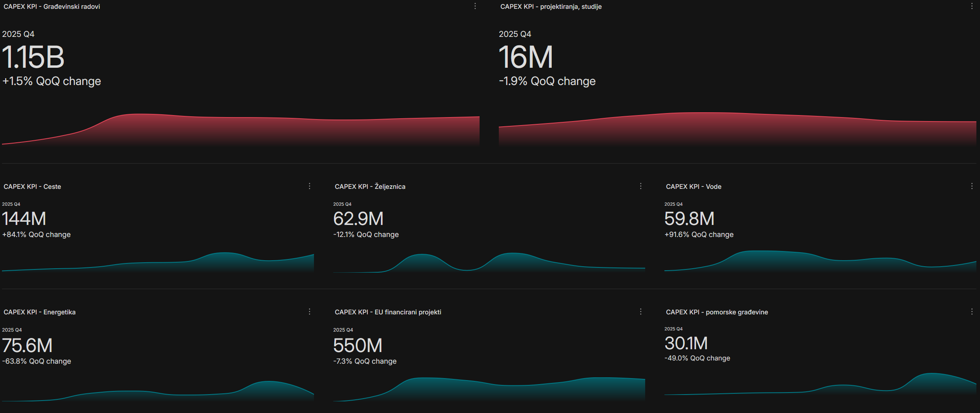Image resolution: width=980 pixels, height=413 pixels.
Task: Click the red Građevinski radovi sparkline chart
Action: pos(241,130)
